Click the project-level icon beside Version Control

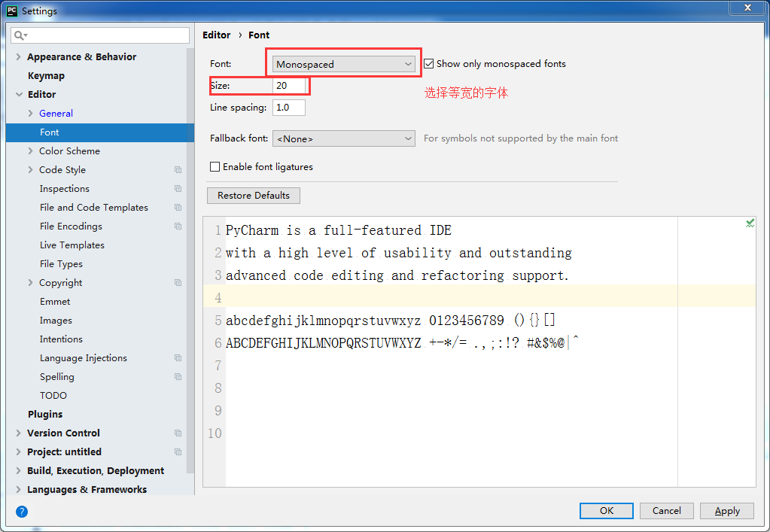click(x=178, y=433)
